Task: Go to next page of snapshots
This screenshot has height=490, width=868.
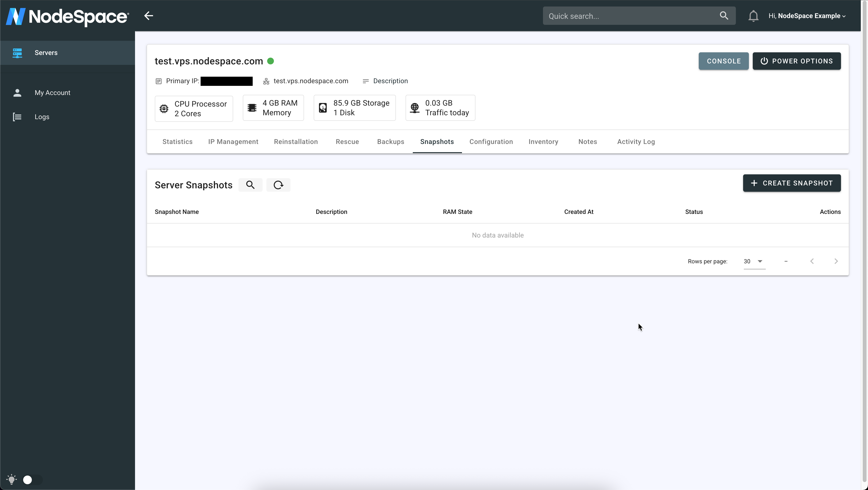Action: tap(836, 261)
